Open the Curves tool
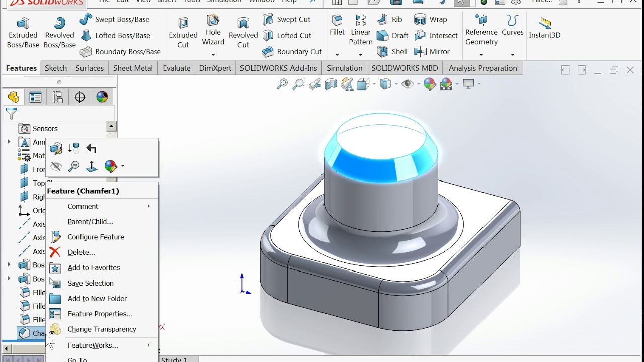The height and width of the screenshot is (362, 644). [x=513, y=26]
